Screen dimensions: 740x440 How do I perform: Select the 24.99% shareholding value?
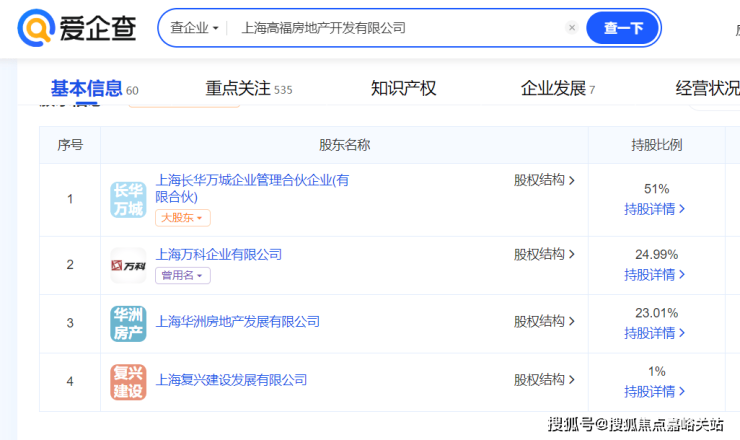coord(656,254)
